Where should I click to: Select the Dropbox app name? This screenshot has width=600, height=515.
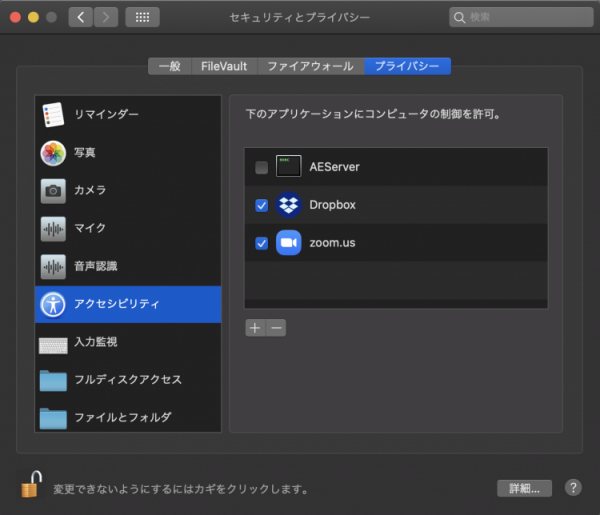pos(333,205)
